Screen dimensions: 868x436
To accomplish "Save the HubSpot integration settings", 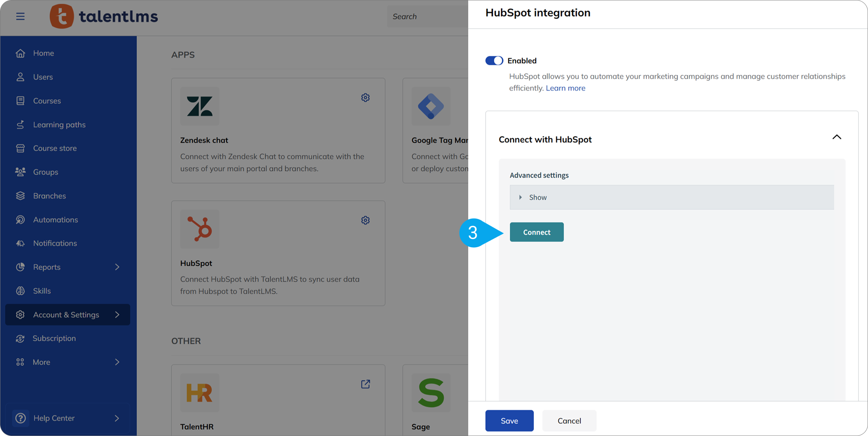I will 509,421.
